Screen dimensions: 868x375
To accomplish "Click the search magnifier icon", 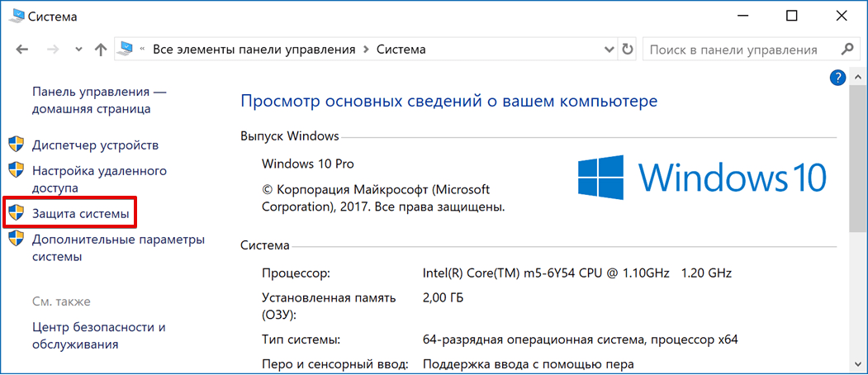I will [x=847, y=50].
